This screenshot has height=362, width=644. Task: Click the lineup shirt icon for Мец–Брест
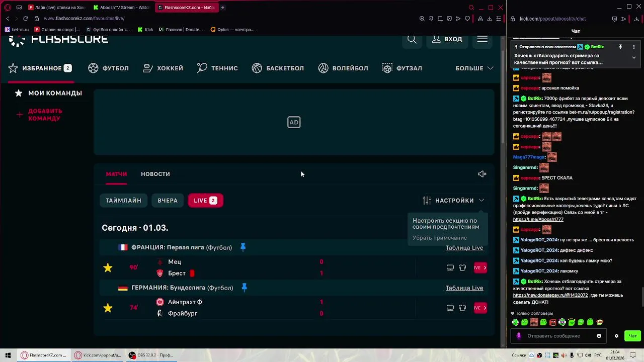click(x=462, y=267)
